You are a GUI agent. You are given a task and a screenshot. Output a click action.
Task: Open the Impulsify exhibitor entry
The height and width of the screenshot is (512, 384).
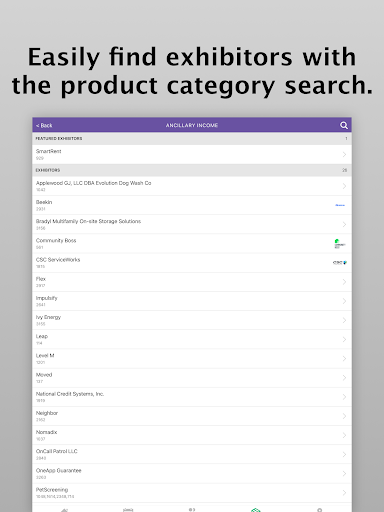pos(192,301)
